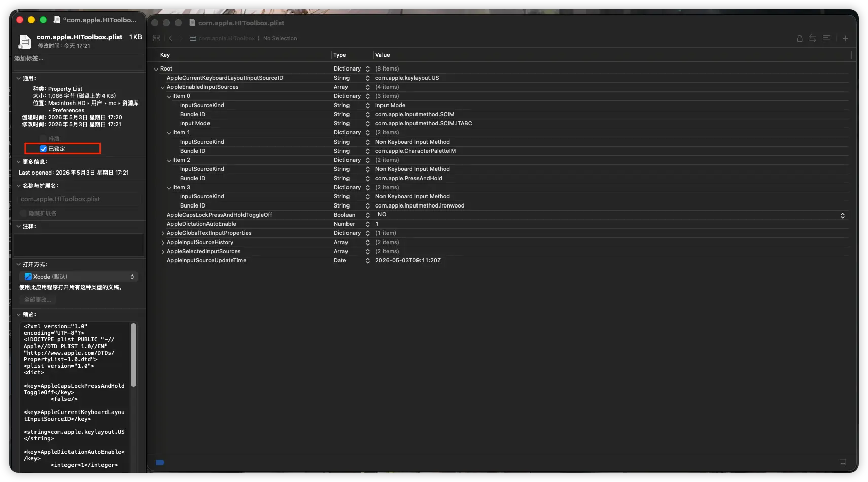Collapse the 预览 section
The image size is (868, 482).
[19, 315]
